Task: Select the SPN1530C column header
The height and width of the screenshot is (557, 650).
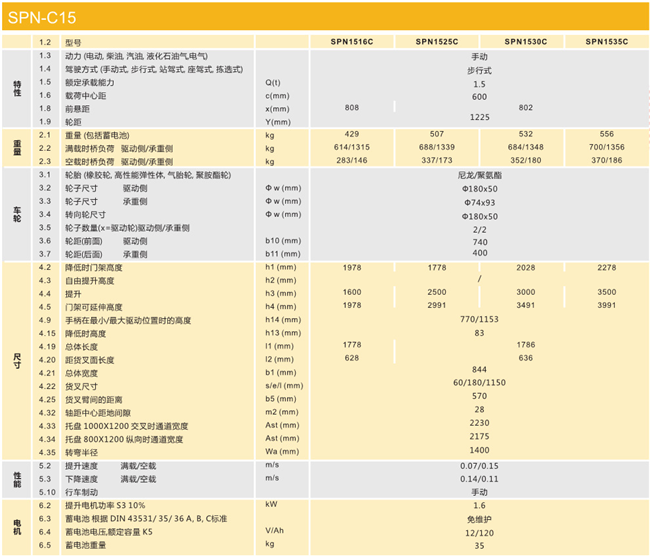Action: click(x=525, y=42)
